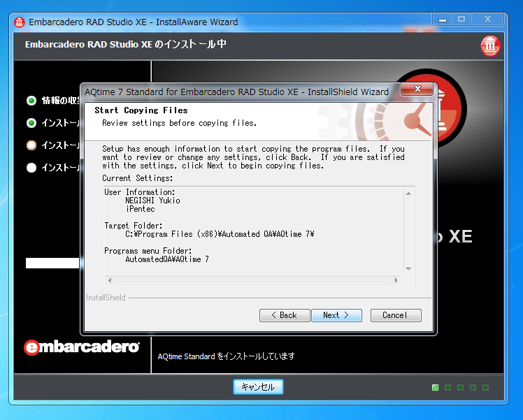The image size is (523, 420).
Task: Click scroll left arrow in settings box
Action: pos(110,280)
